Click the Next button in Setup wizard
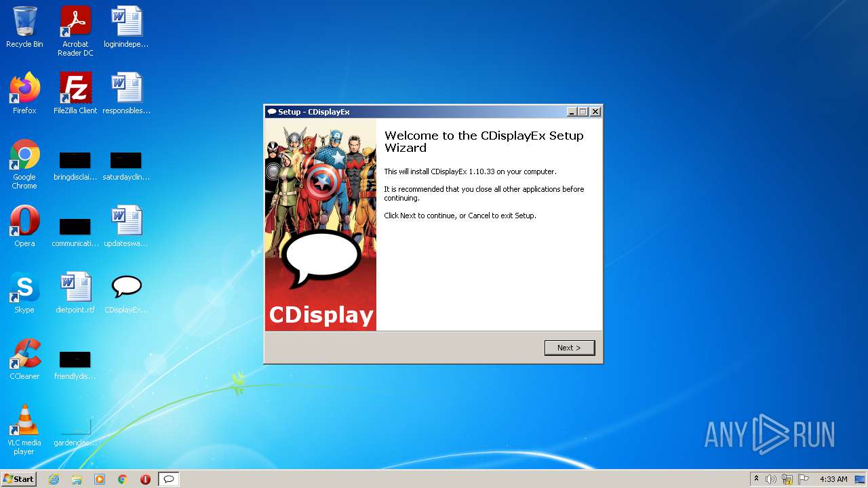The height and width of the screenshot is (488, 868). 570,348
